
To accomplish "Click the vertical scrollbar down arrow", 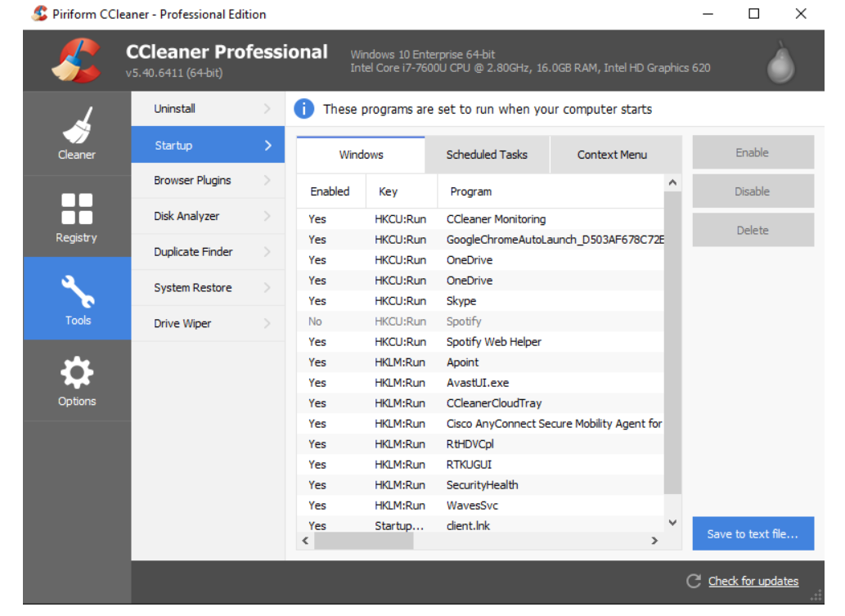I will 672,522.
